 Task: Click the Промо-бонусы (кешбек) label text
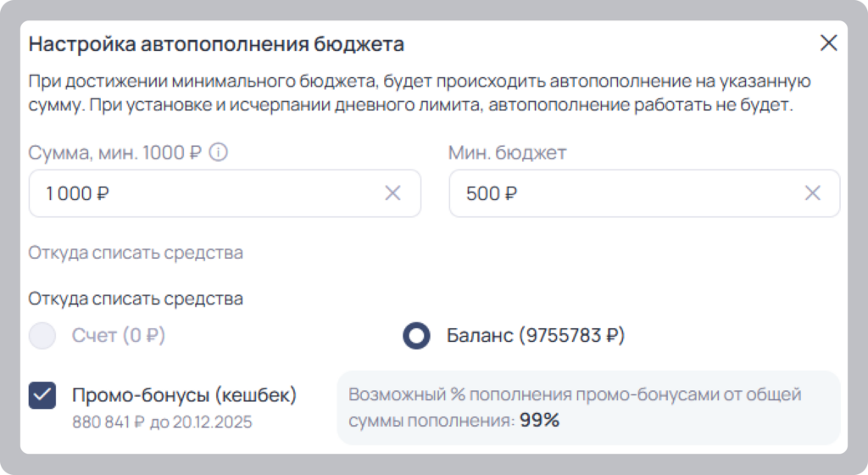[184, 395]
